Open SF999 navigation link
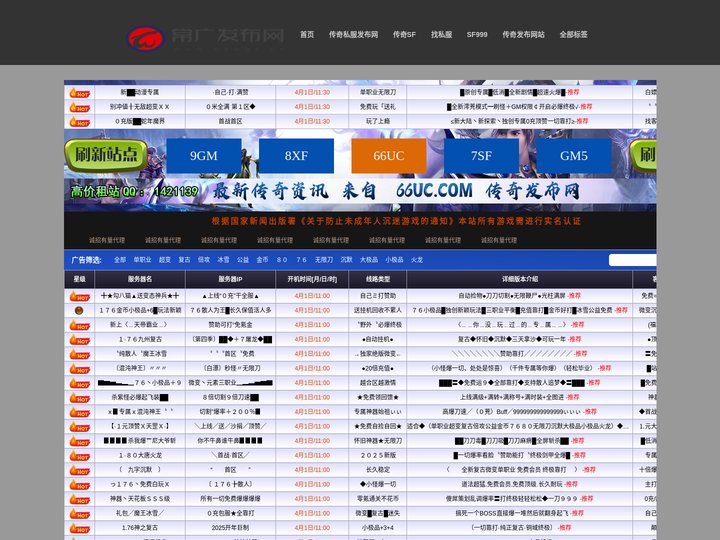 (x=477, y=34)
